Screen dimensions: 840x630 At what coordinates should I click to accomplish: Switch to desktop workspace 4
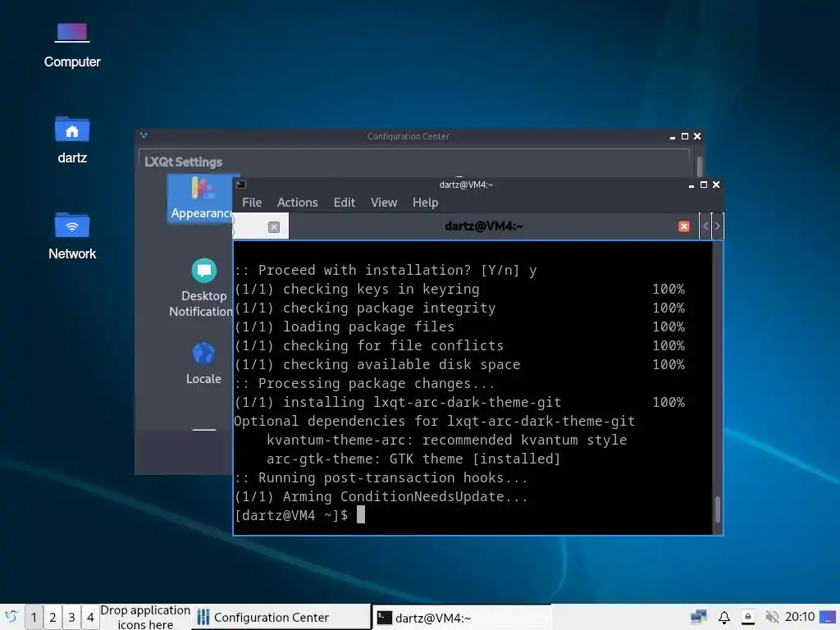click(90, 617)
